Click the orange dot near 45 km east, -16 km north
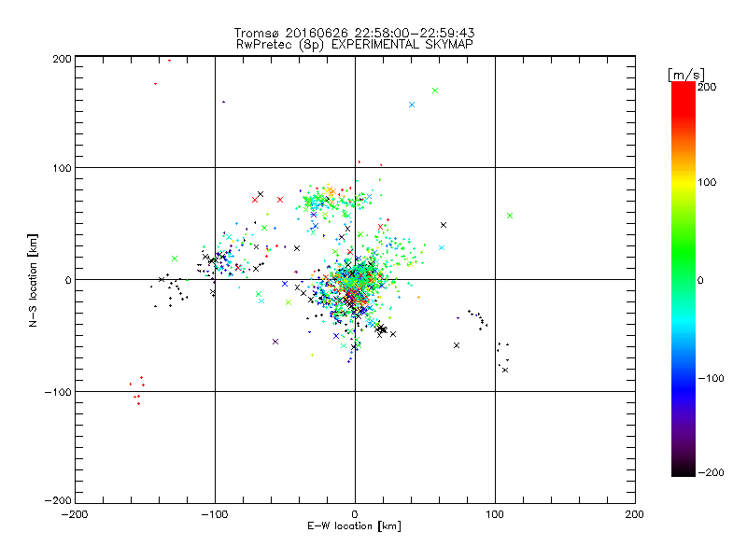 coord(418,297)
